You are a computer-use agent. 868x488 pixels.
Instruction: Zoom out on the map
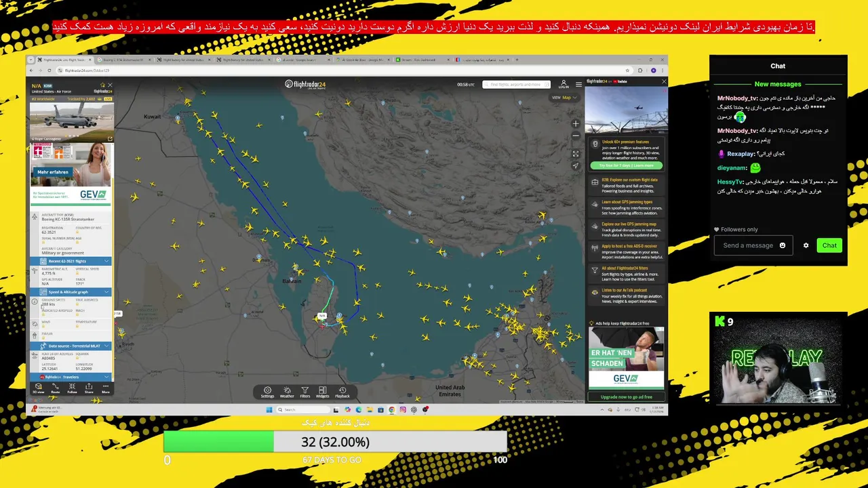coord(576,136)
